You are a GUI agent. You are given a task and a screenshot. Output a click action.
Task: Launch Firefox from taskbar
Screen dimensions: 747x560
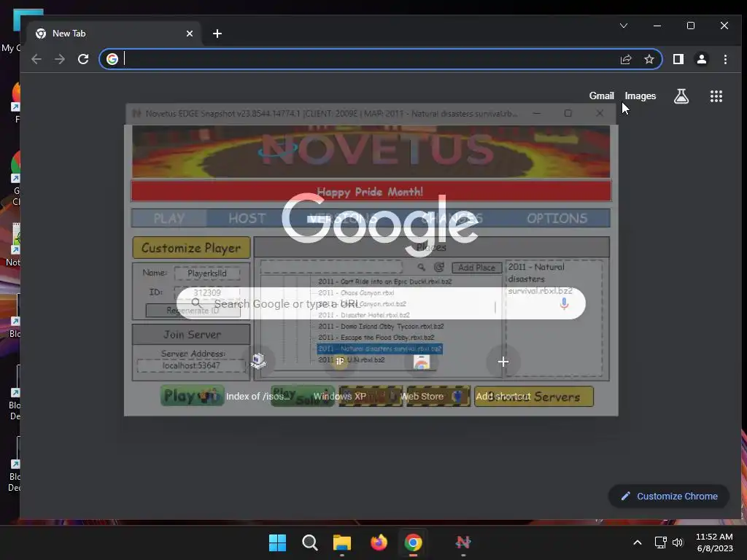click(x=379, y=542)
